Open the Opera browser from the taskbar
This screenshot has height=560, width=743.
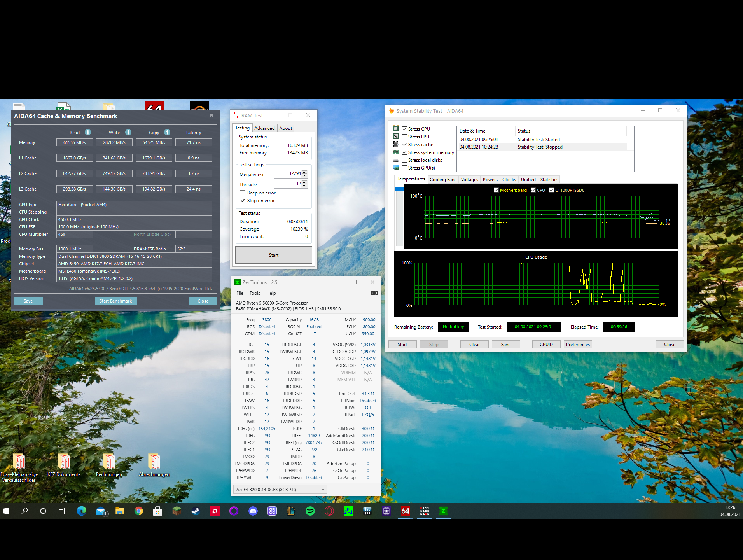tap(329, 511)
